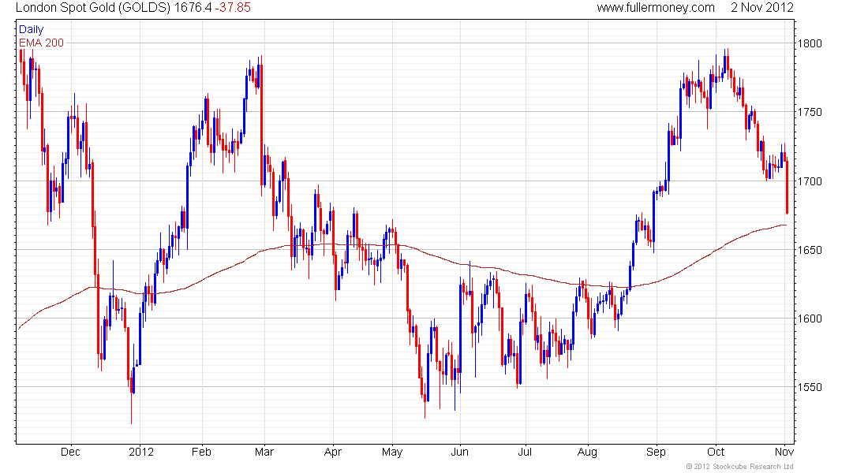Click the 1750 price axis label

pos(810,112)
